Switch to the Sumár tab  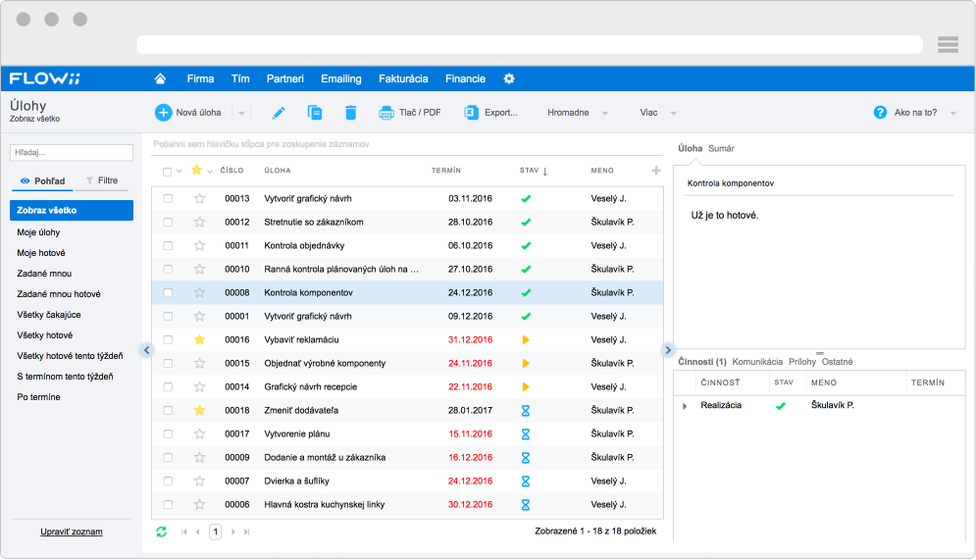coord(721,148)
